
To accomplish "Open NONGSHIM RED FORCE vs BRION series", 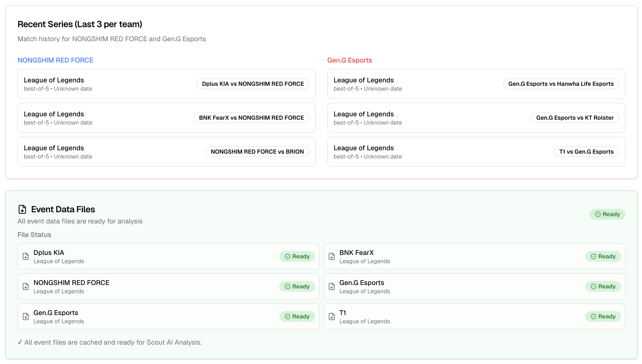I will coord(257,152).
